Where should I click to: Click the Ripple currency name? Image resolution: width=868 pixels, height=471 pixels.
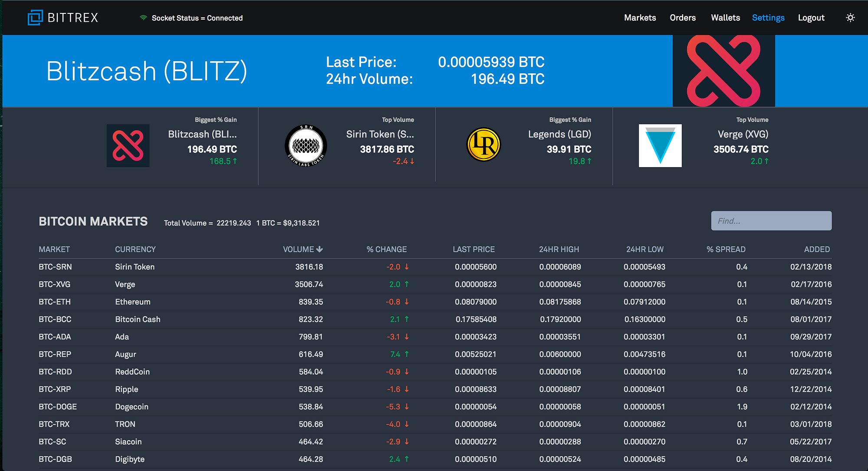click(127, 389)
